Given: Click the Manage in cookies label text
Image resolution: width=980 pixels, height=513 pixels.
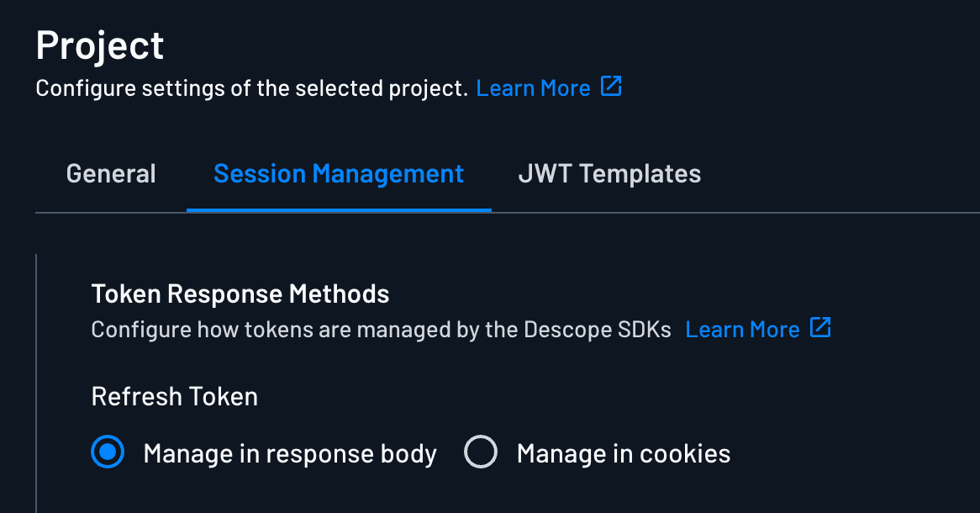Looking at the screenshot, I should [x=623, y=453].
